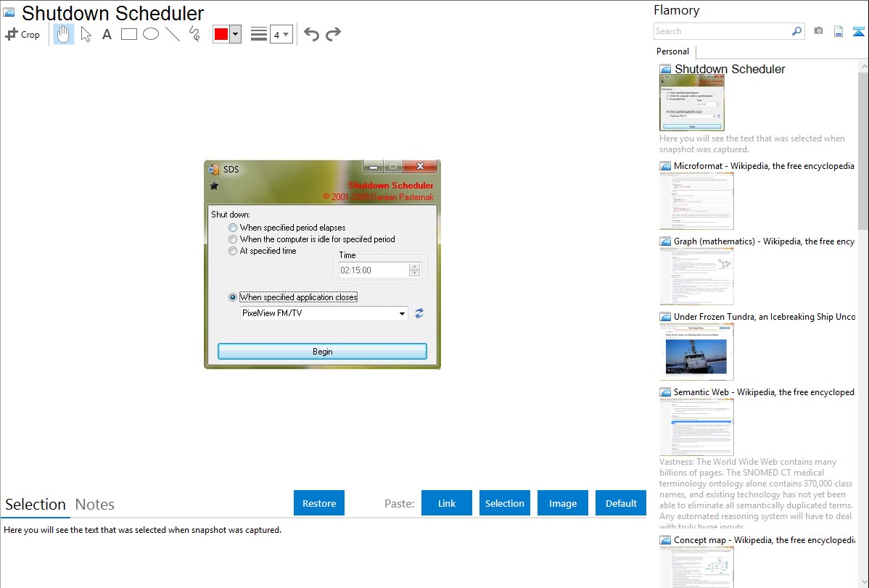
Task: Click scrollbar up arrow in snapshot list
Action: point(863,66)
